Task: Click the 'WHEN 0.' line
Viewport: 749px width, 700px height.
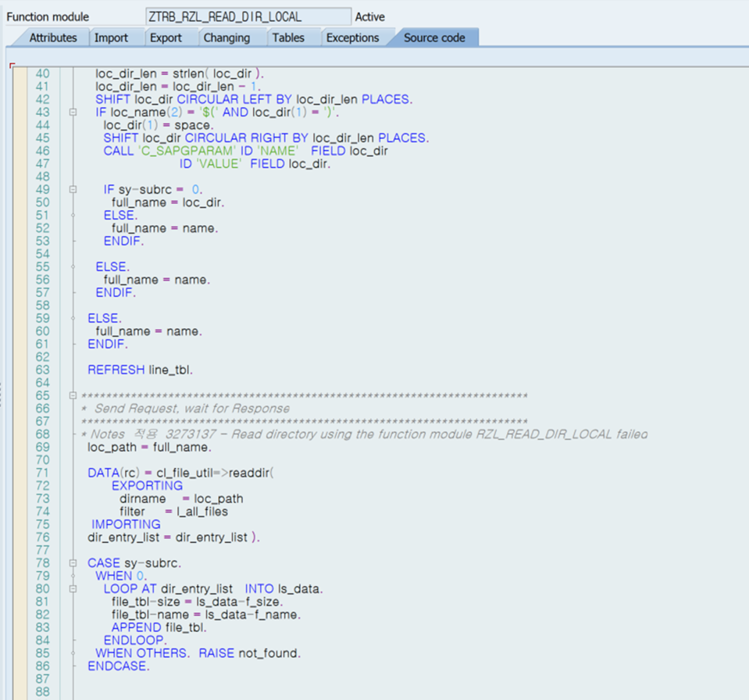Action: point(121,577)
